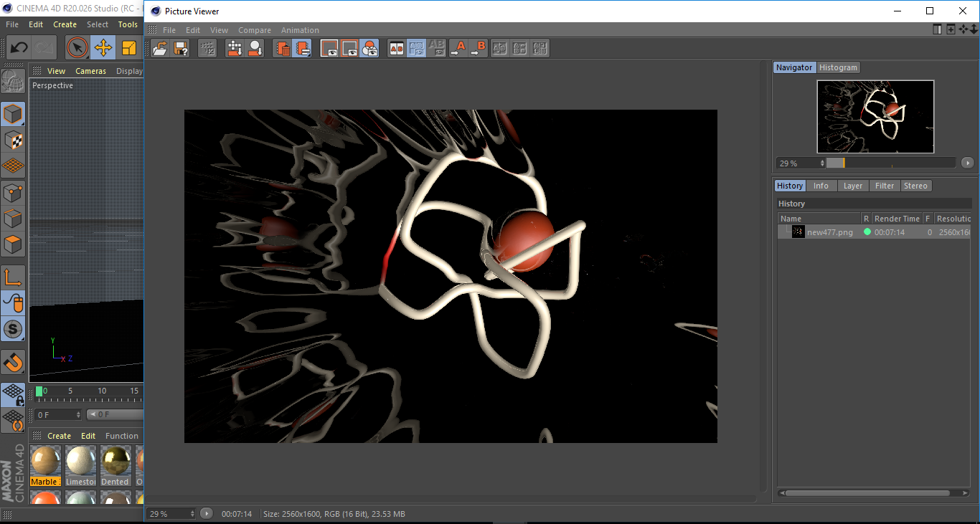Click the Set as B icon
This screenshot has height=524, width=980.
click(x=478, y=48)
